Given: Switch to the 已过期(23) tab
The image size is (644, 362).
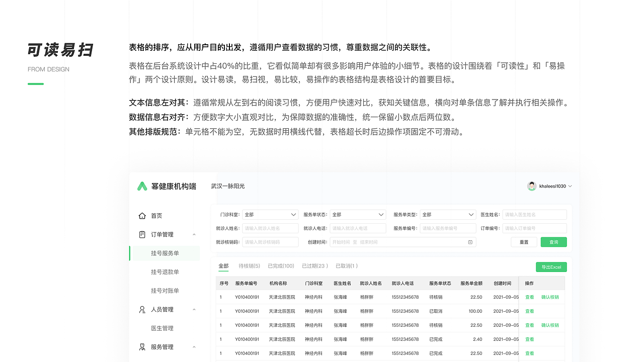Looking at the screenshot, I should click(x=315, y=266).
